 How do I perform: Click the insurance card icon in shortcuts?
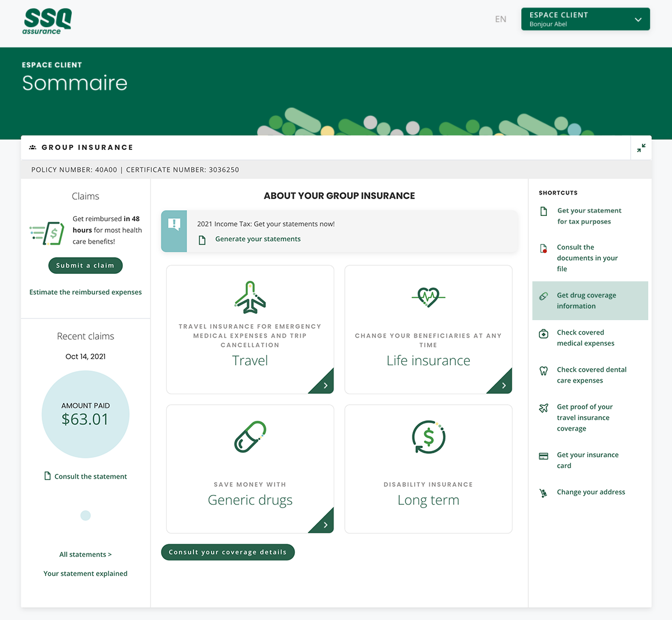[543, 456]
